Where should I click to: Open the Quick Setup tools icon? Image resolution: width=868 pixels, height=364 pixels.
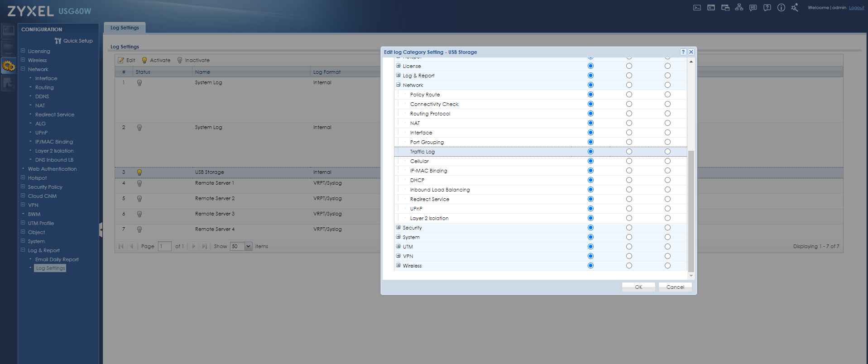(58, 41)
